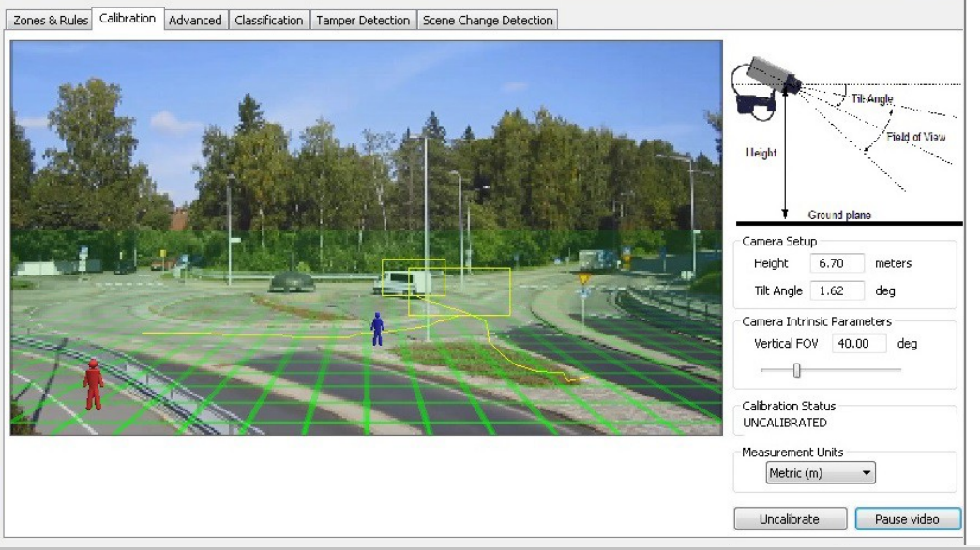
Task: Open the Advanced tab
Action: pyautogui.click(x=195, y=20)
